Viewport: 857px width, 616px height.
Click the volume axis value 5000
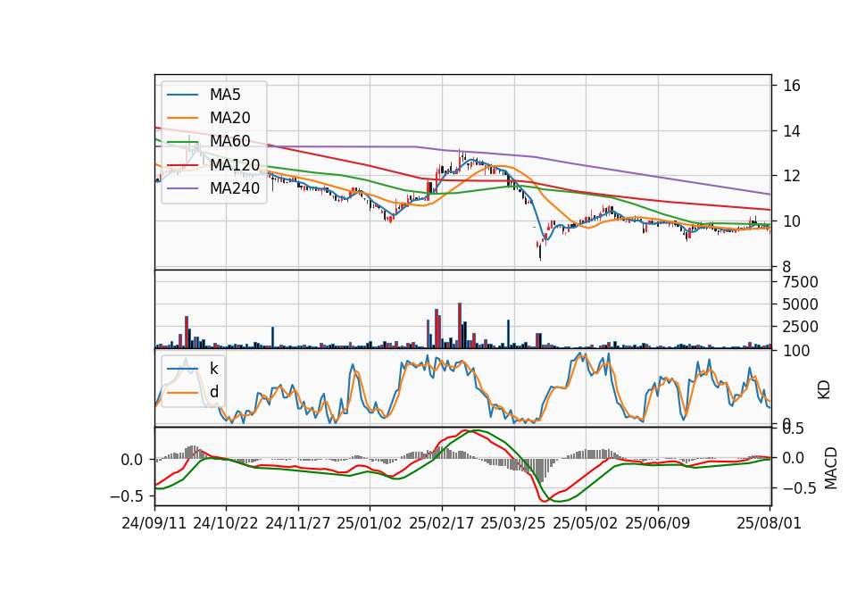(x=800, y=304)
